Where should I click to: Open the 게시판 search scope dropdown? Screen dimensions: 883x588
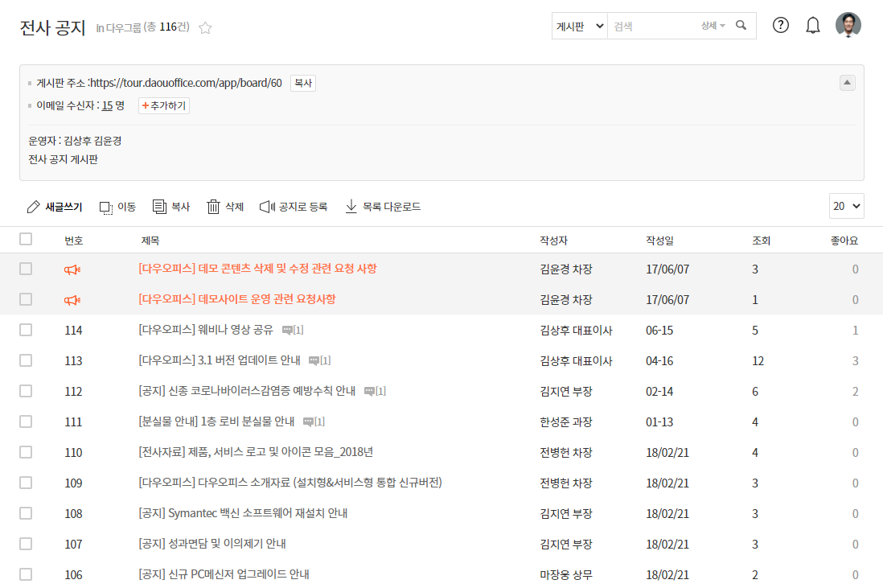pos(579,26)
